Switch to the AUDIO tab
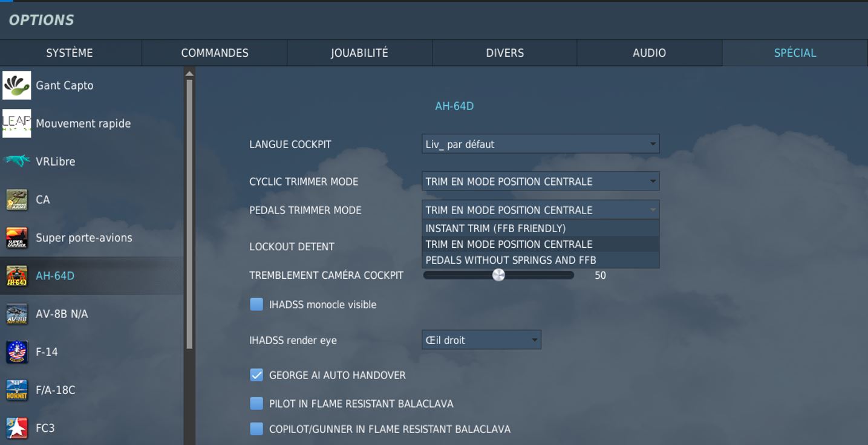This screenshot has height=445, width=868. (649, 53)
